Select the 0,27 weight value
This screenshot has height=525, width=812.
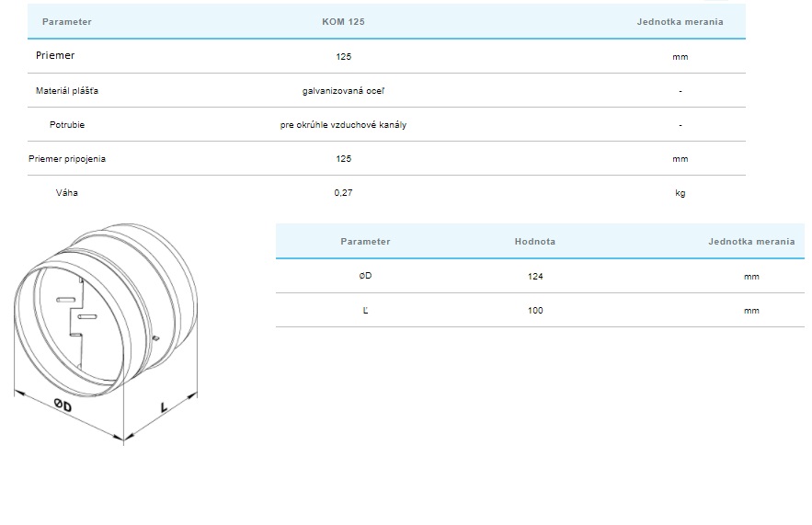343,193
